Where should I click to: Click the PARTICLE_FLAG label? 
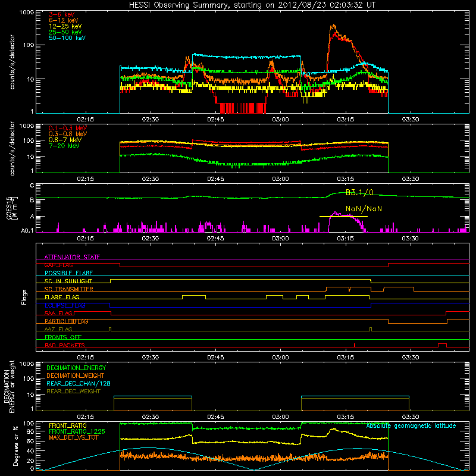click(x=67, y=321)
